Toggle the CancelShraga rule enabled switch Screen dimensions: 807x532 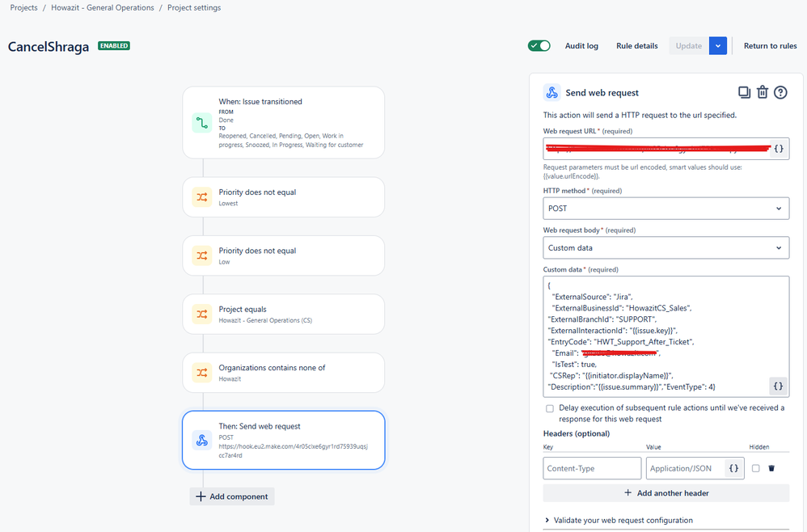[x=539, y=46]
